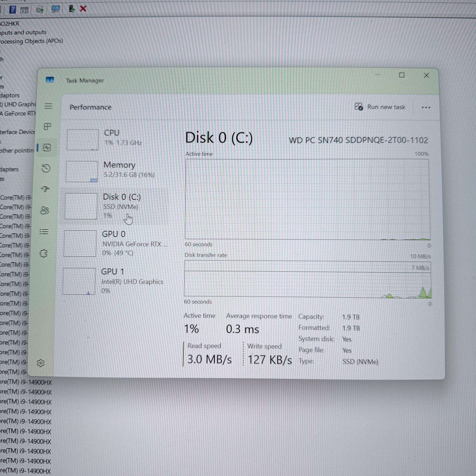Open the Details list icon
The width and height of the screenshot is (476, 476).
(44, 231)
